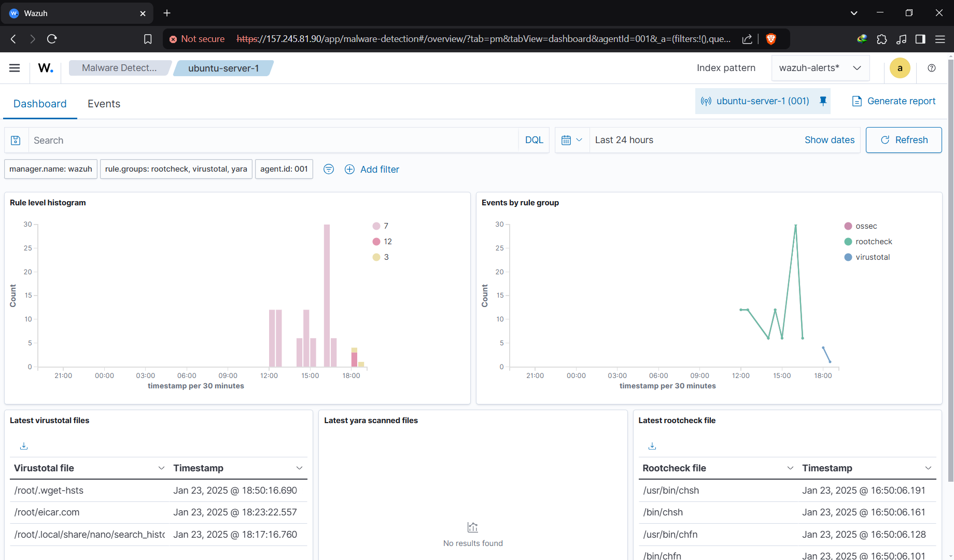Click the agent broadcast signal icon

click(x=706, y=101)
